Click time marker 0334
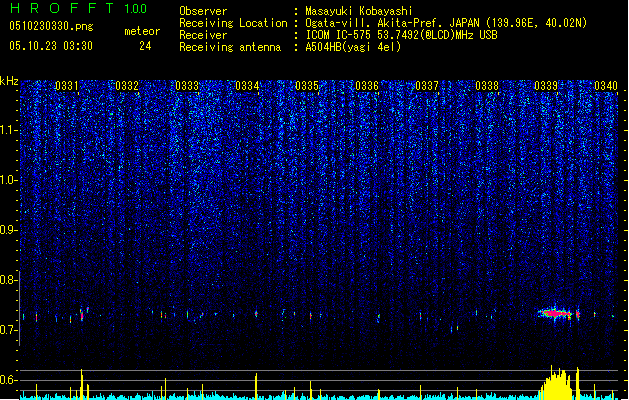 247,86
